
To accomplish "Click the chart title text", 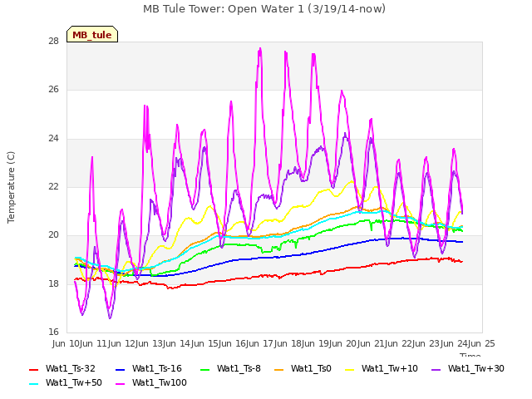I will [264, 9].
